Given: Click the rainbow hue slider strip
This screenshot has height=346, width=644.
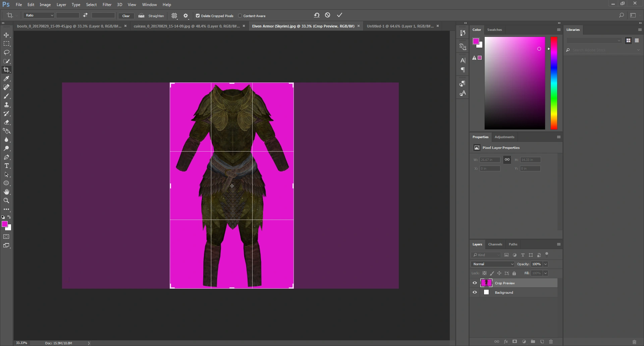Looking at the screenshot, I should pyautogui.click(x=554, y=83).
